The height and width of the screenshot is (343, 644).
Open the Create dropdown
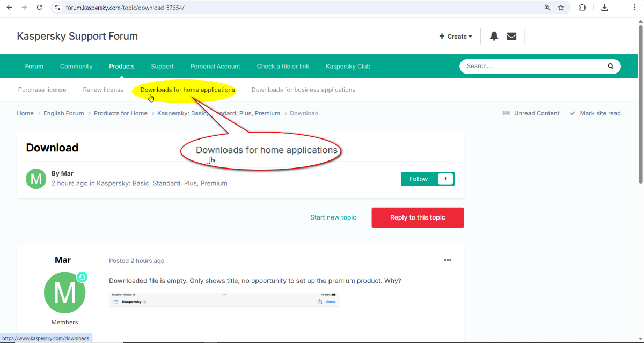(456, 37)
